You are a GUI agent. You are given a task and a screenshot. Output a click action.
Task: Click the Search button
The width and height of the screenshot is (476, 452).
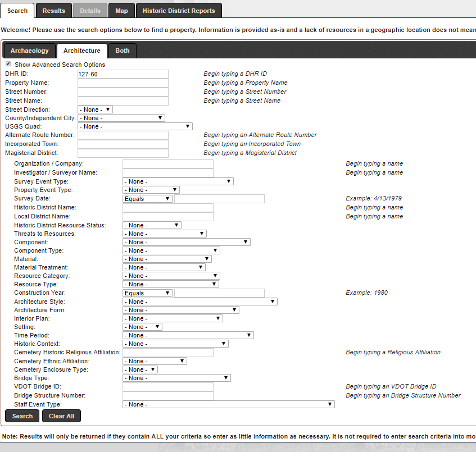coord(22,416)
